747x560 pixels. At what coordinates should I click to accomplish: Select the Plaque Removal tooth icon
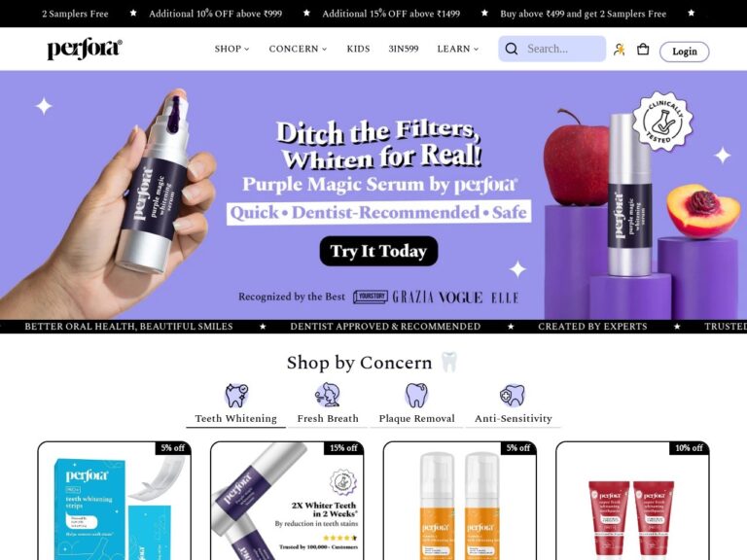tap(416, 395)
